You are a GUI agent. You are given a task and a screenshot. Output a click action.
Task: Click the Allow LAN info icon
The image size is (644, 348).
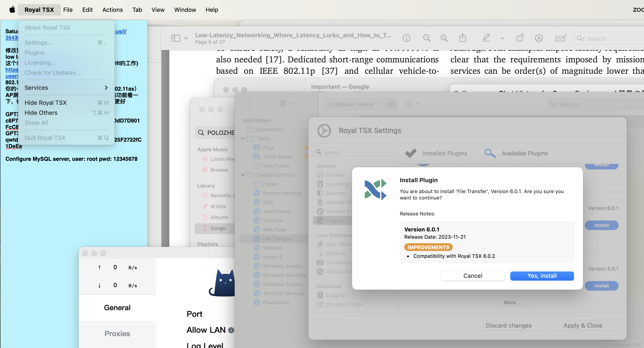click(x=231, y=330)
